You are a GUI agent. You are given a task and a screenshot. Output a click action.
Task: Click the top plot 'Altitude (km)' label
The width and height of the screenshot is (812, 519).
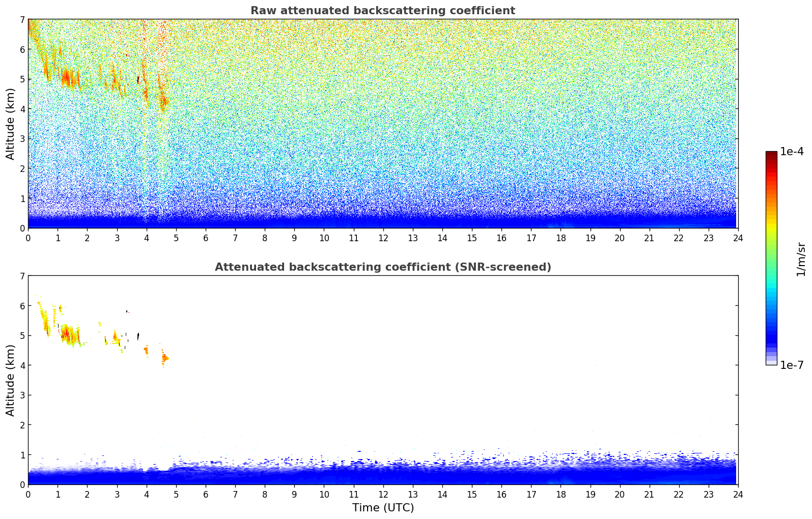11,124
